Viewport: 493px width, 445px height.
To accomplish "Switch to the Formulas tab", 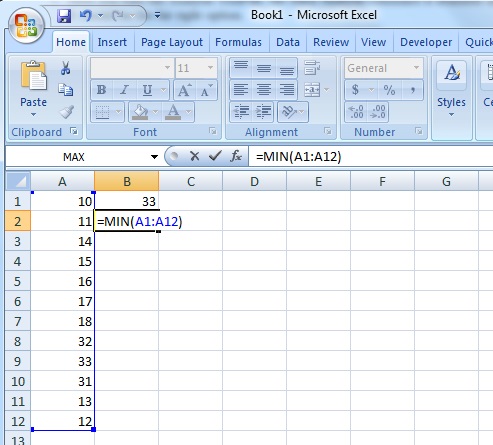I will tap(238, 42).
